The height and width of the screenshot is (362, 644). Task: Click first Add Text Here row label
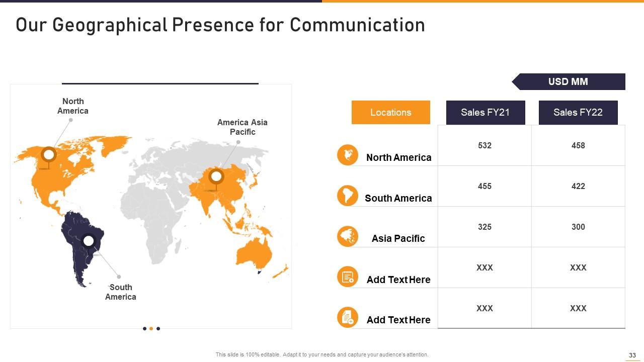click(398, 280)
